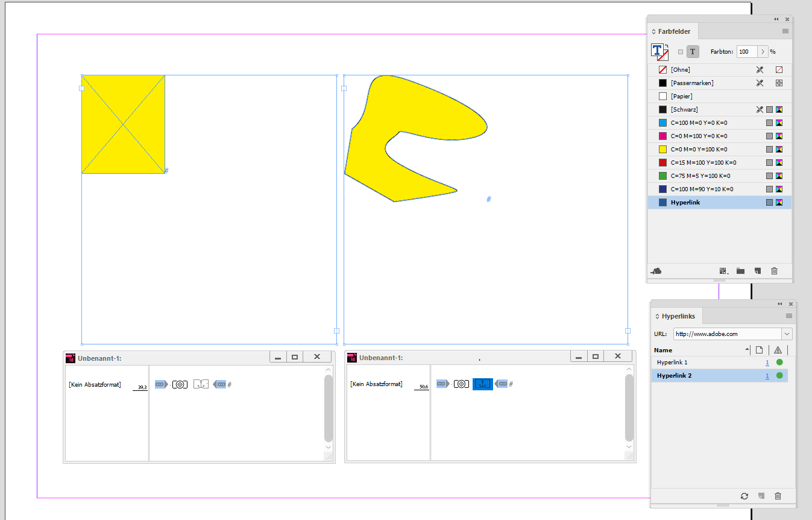Switch to the Hyperlinks tab
The width and height of the screenshot is (812, 520).
click(x=678, y=316)
